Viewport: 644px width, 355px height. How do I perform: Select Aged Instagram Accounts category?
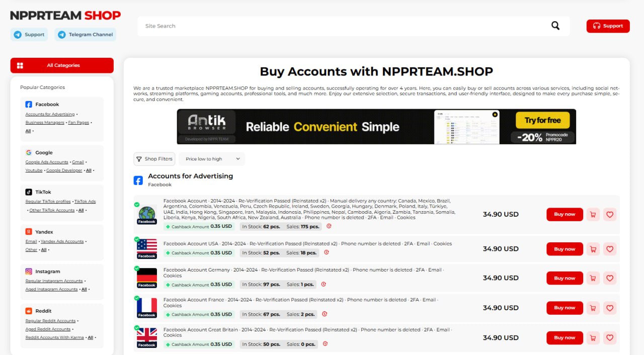(x=52, y=289)
